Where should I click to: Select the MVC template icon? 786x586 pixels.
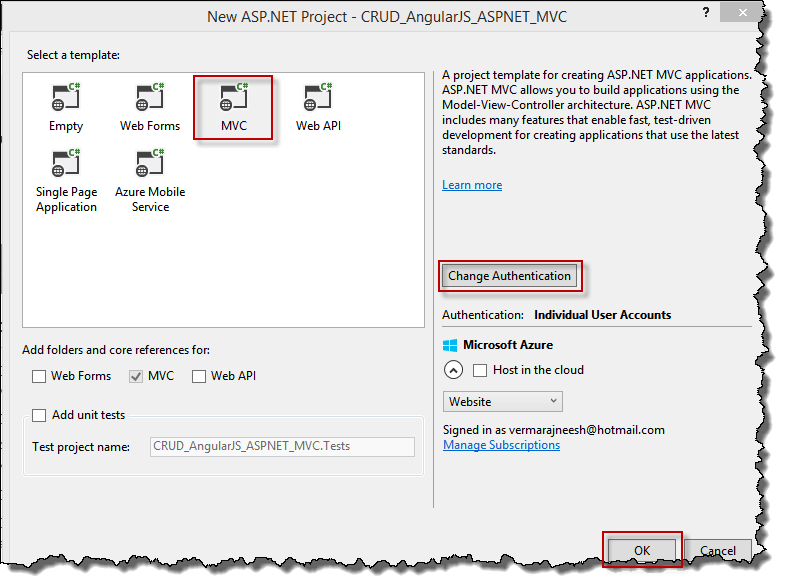[x=233, y=98]
